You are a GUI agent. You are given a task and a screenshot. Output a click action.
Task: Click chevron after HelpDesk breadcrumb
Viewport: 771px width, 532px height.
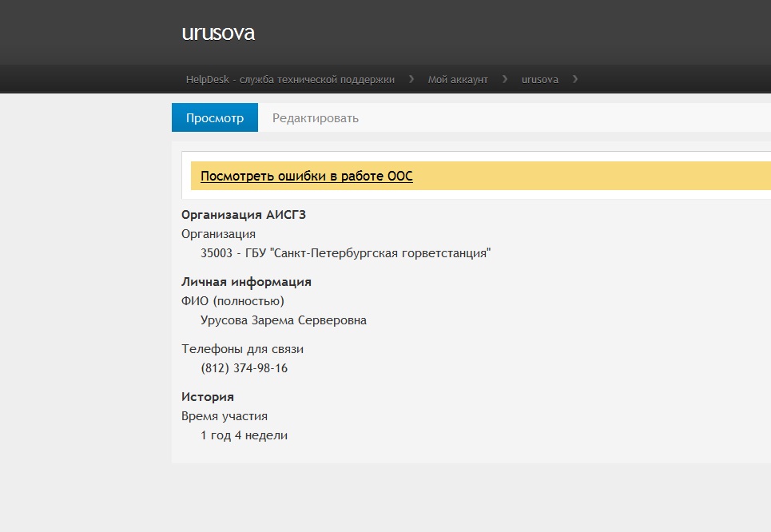tap(411, 78)
